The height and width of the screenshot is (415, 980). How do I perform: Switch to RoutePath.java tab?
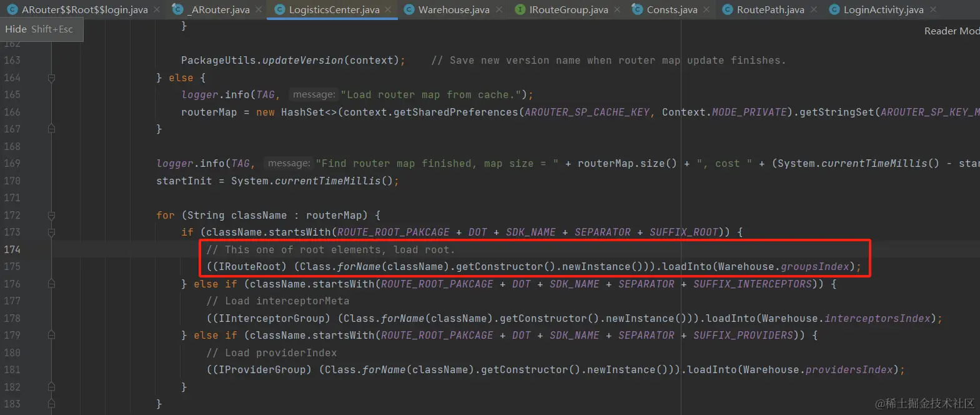(x=770, y=9)
